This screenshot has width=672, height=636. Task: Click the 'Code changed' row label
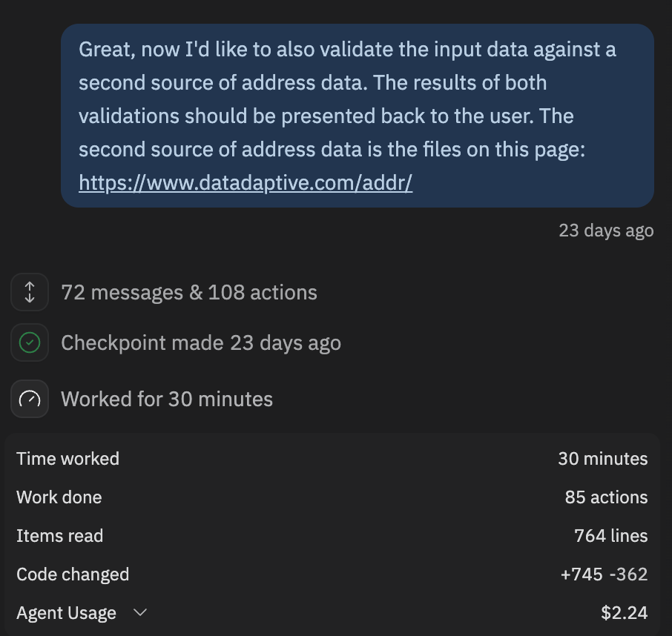point(73,574)
